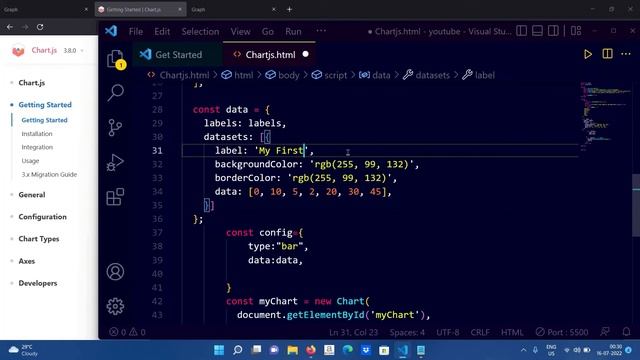
Task: Click label in the breadcrumb
Action: point(484,75)
